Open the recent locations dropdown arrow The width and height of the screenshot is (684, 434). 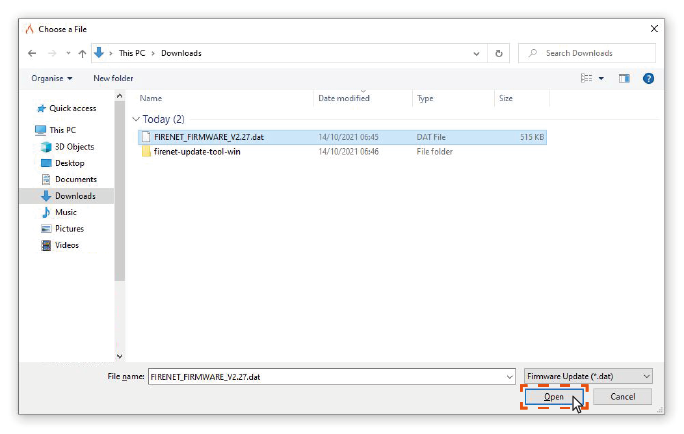[68, 53]
